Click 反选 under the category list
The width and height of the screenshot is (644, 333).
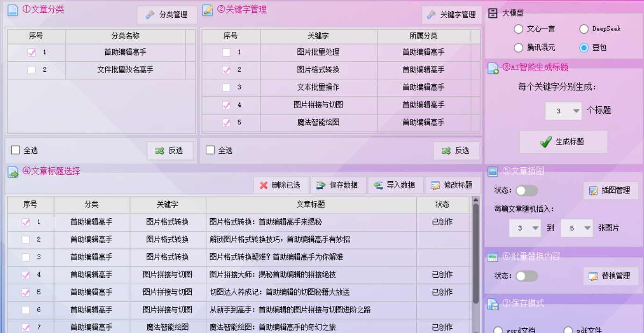pyautogui.click(x=170, y=151)
